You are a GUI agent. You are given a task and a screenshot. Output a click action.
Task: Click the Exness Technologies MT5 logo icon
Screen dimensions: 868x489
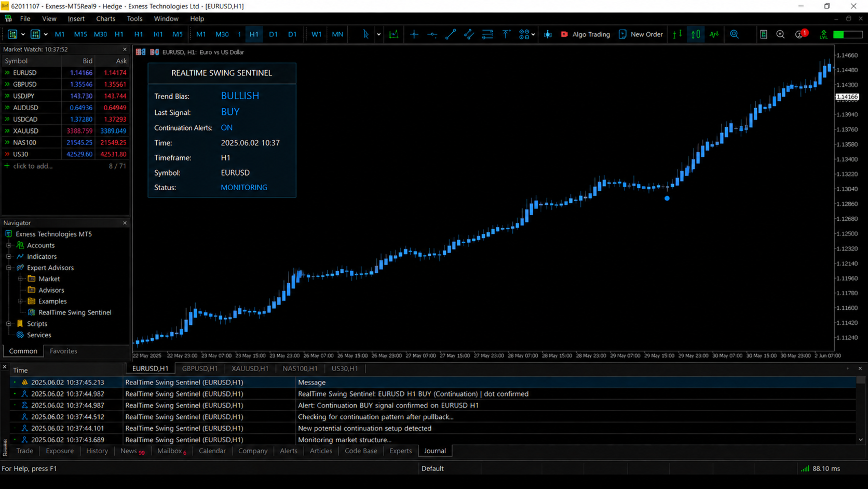coord(9,234)
